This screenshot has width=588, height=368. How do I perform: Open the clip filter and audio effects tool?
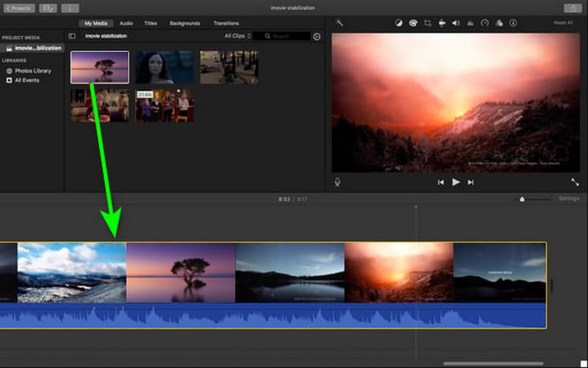[499, 24]
